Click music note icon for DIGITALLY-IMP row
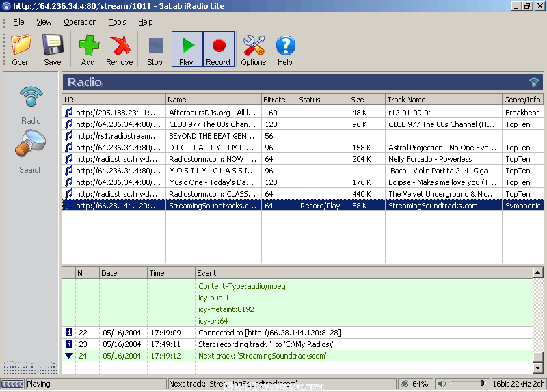Screen dimensions: 547x392 point(69,147)
